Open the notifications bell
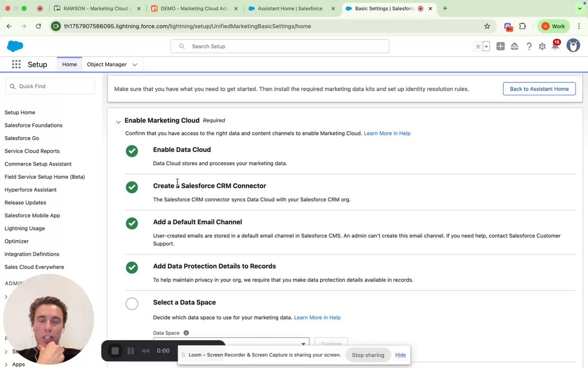Viewport: 588px width, 368px height. click(x=555, y=46)
